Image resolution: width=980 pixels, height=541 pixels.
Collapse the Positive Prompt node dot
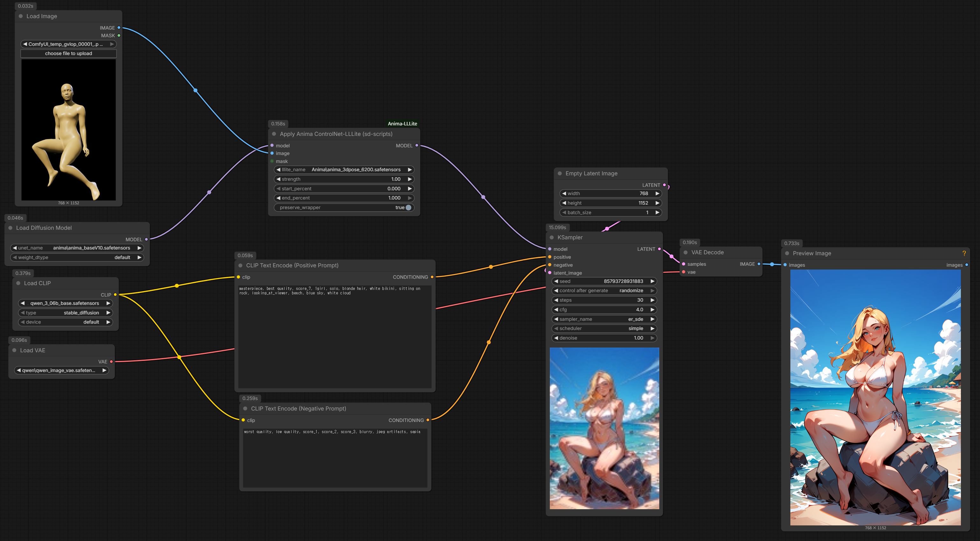(x=241, y=265)
